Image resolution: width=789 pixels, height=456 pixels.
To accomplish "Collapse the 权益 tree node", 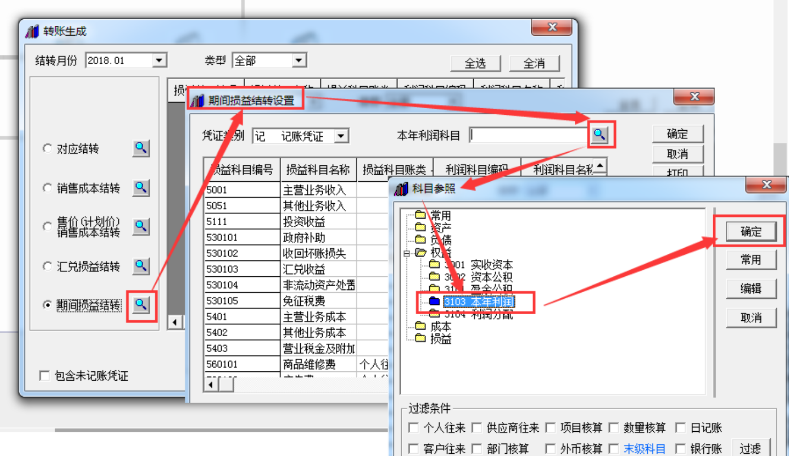I will (407, 253).
